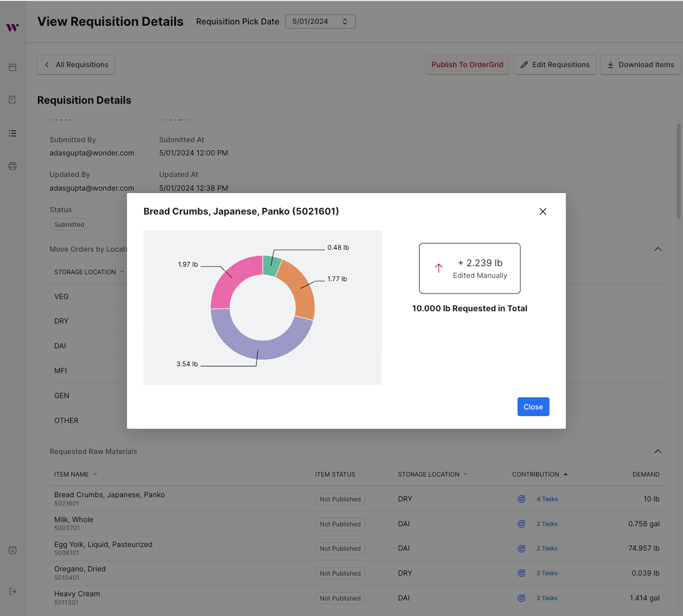Screen dimensions: 683x616
Task: Click Not Published badge for Bread Crumbs
Action: tap(340, 500)
